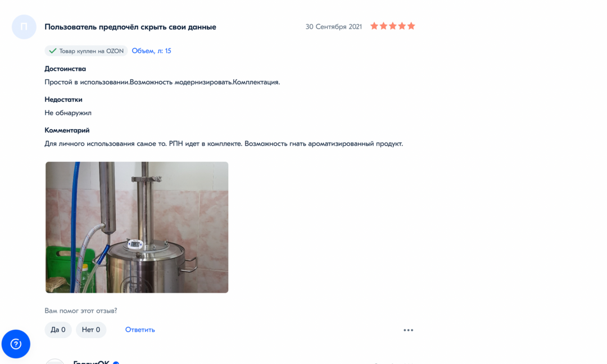Click the third rating star
The width and height of the screenshot is (607, 364).
click(393, 26)
